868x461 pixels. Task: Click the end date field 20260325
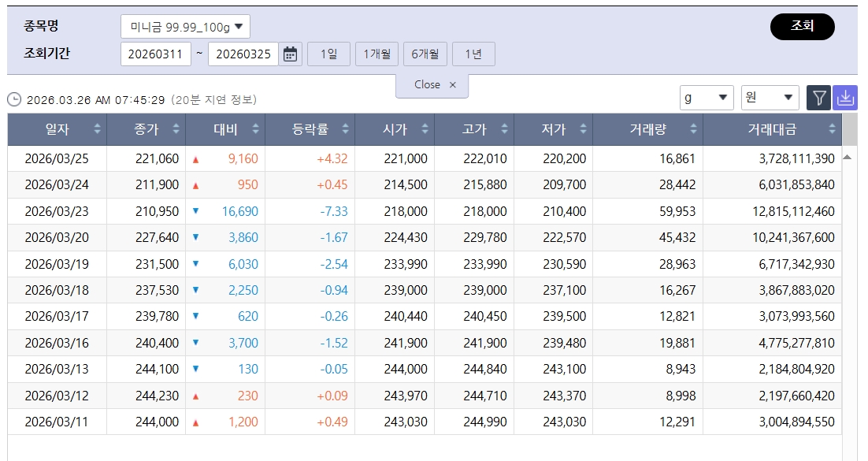click(243, 54)
